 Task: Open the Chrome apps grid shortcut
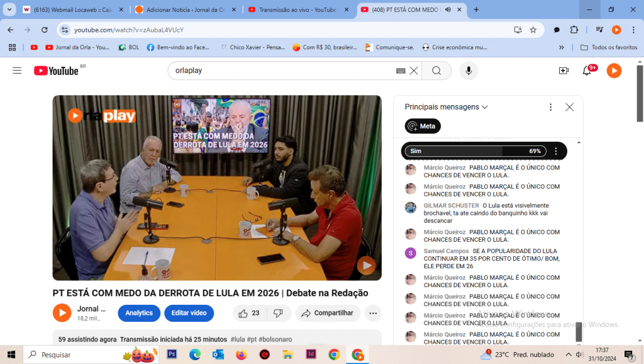tap(13, 47)
